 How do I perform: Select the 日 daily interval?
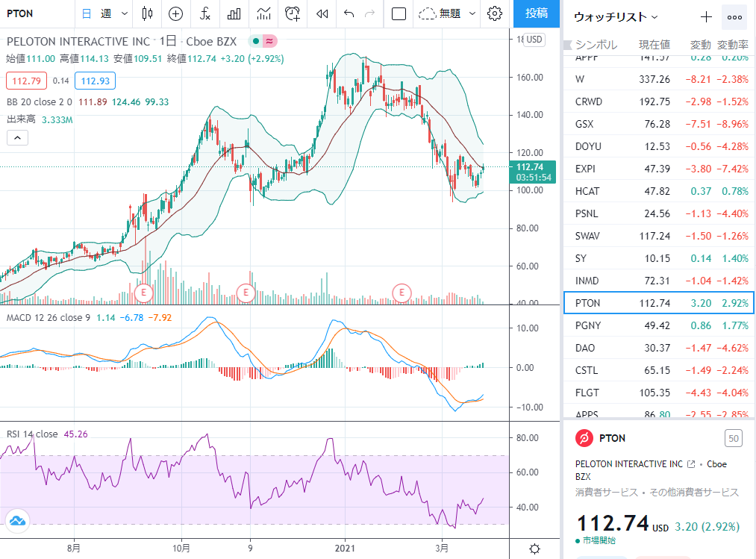pyautogui.click(x=87, y=13)
